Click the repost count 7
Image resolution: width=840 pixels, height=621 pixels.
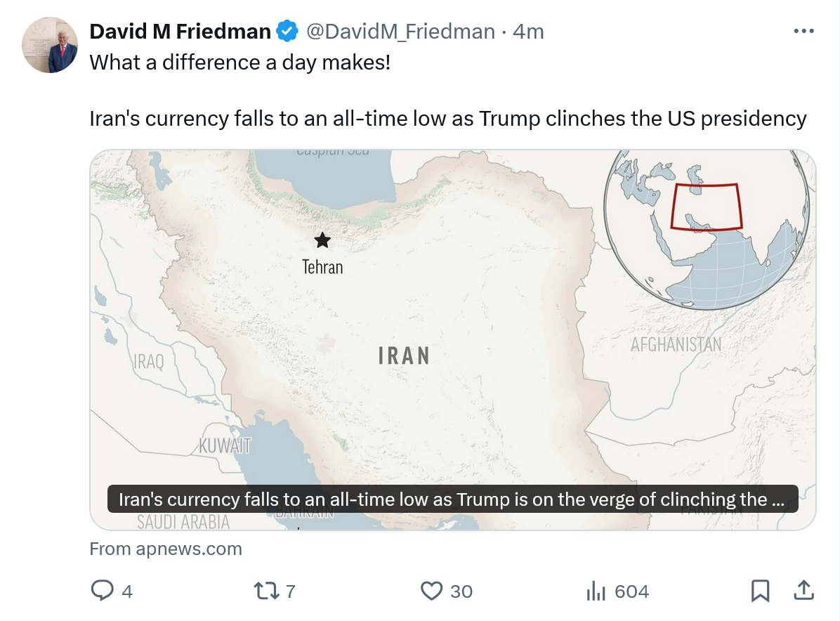pos(290,591)
